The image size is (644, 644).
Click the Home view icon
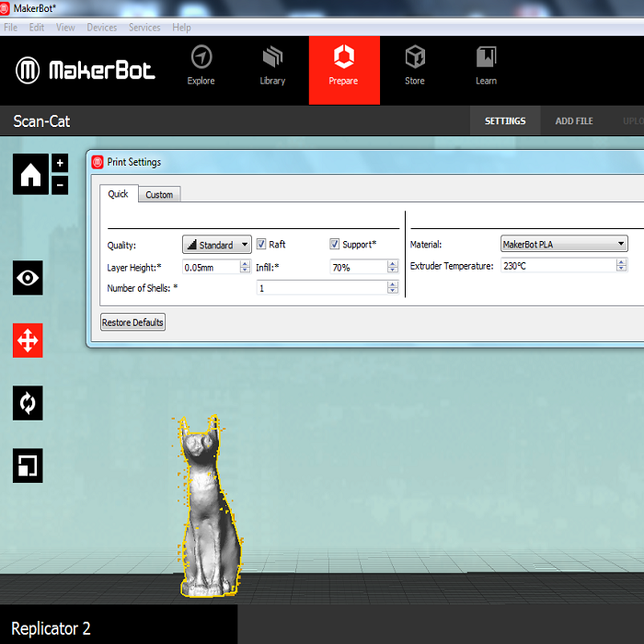[x=30, y=174]
